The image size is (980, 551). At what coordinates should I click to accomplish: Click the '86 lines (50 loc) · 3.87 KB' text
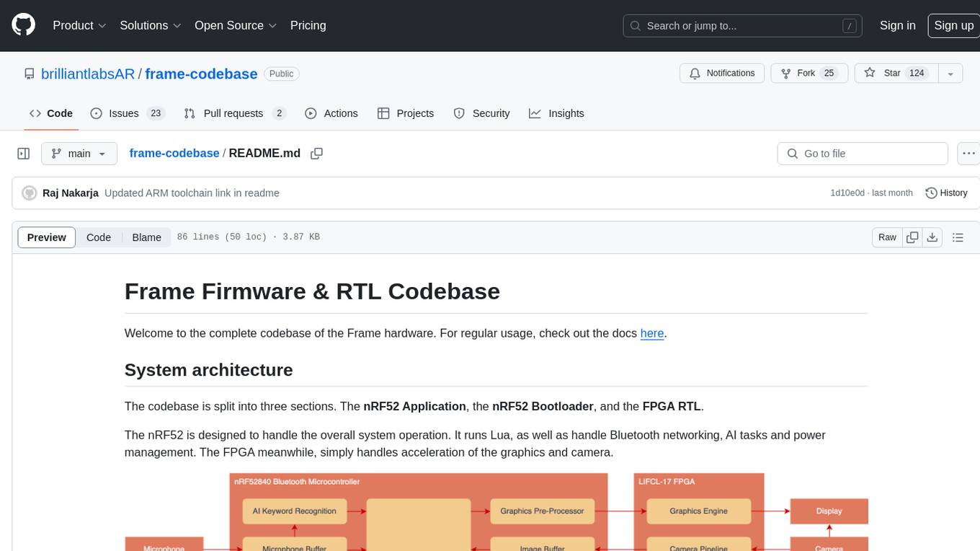tap(248, 237)
